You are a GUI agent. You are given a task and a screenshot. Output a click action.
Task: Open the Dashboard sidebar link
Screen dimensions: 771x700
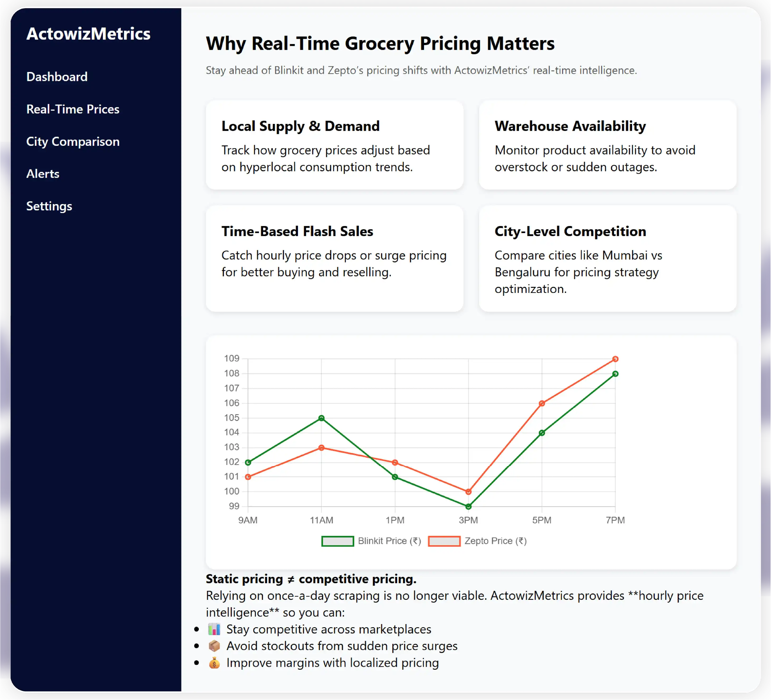[57, 76]
